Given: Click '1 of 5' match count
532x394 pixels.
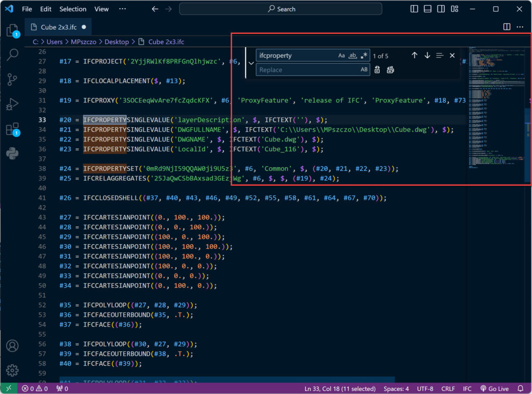Looking at the screenshot, I should click(x=380, y=56).
